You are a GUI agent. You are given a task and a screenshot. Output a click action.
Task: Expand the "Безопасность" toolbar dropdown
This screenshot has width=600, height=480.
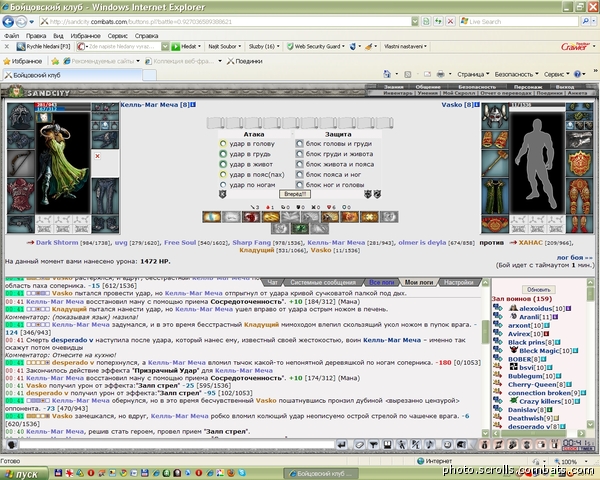coord(516,74)
